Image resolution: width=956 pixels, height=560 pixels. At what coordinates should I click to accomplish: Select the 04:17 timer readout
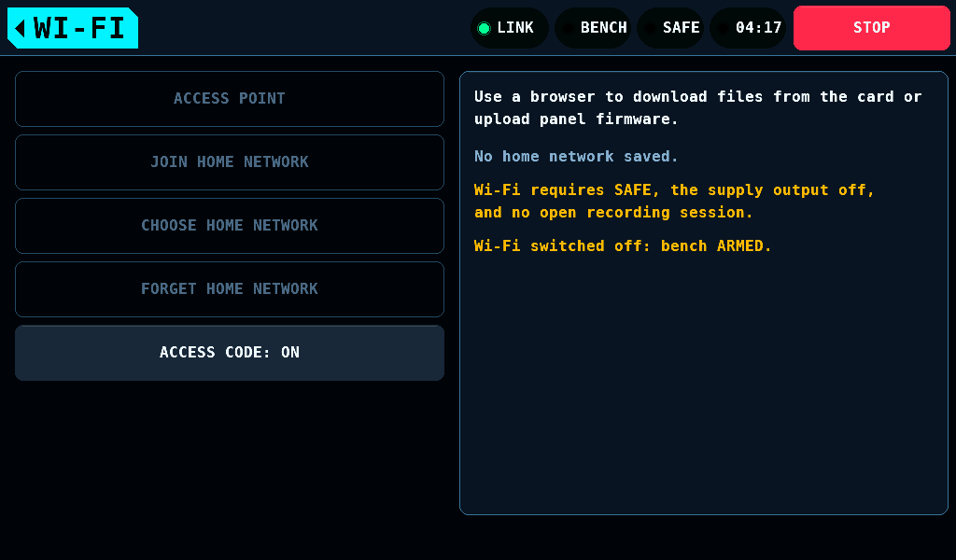[748, 28]
